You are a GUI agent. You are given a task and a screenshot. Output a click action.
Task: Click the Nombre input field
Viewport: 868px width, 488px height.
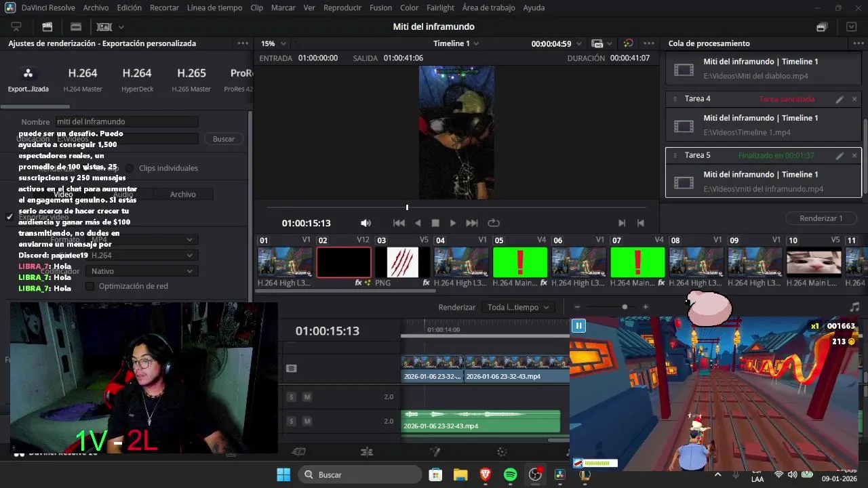[127, 122]
